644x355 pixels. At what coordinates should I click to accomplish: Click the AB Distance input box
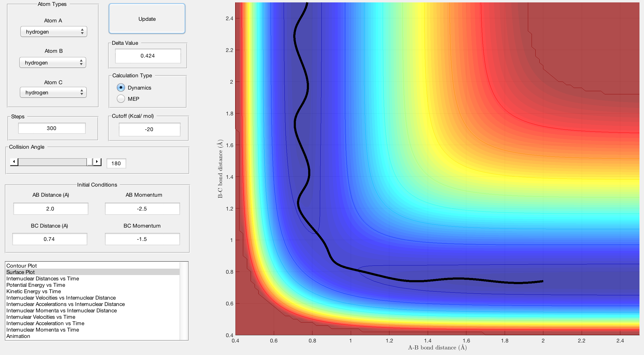(x=51, y=209)
